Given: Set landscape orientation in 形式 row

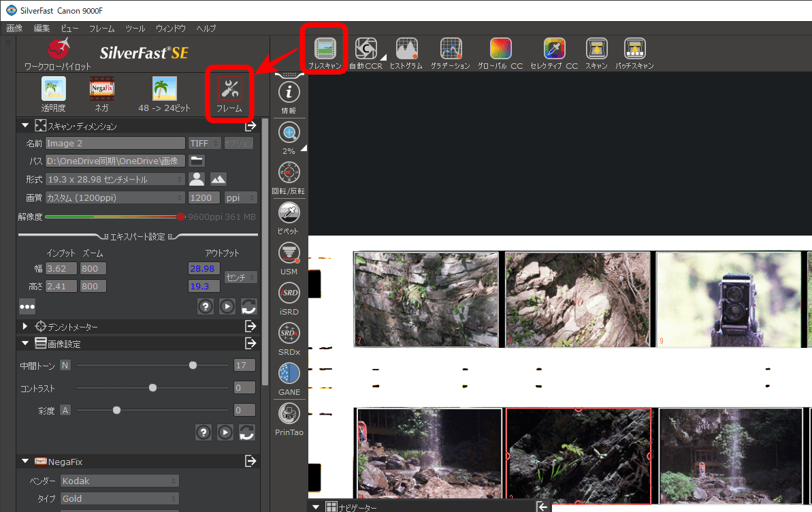Looking at the screenshot, I should point(218,179).
